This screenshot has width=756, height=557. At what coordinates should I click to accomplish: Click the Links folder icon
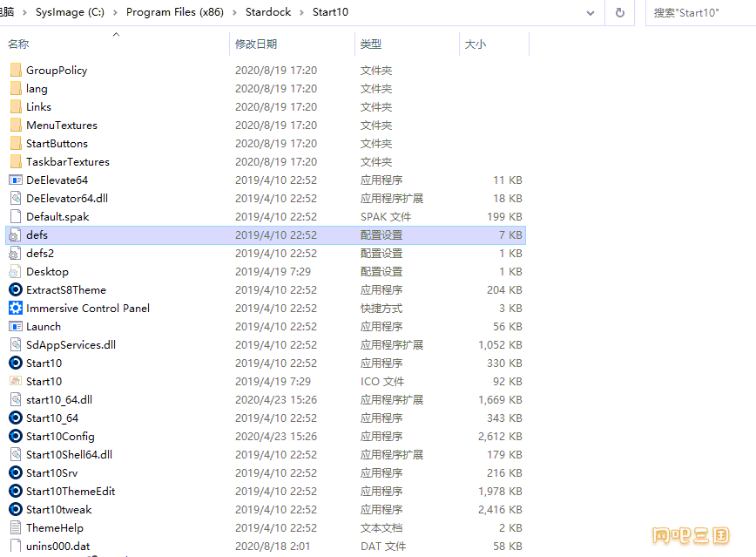(x=16, y=106)
